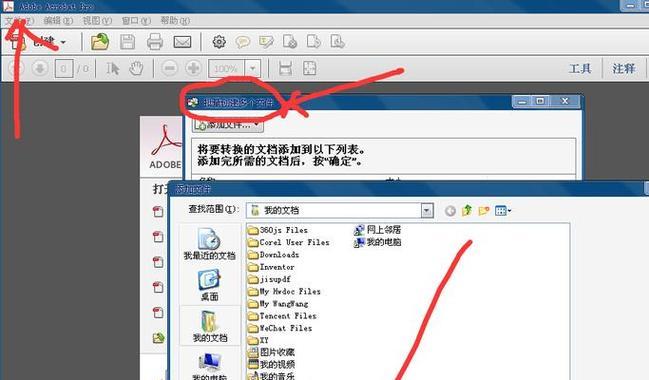The width and height of the screenshot is (649, 380).
Task: Open the 窗口 menu
Action: point(136,20)
